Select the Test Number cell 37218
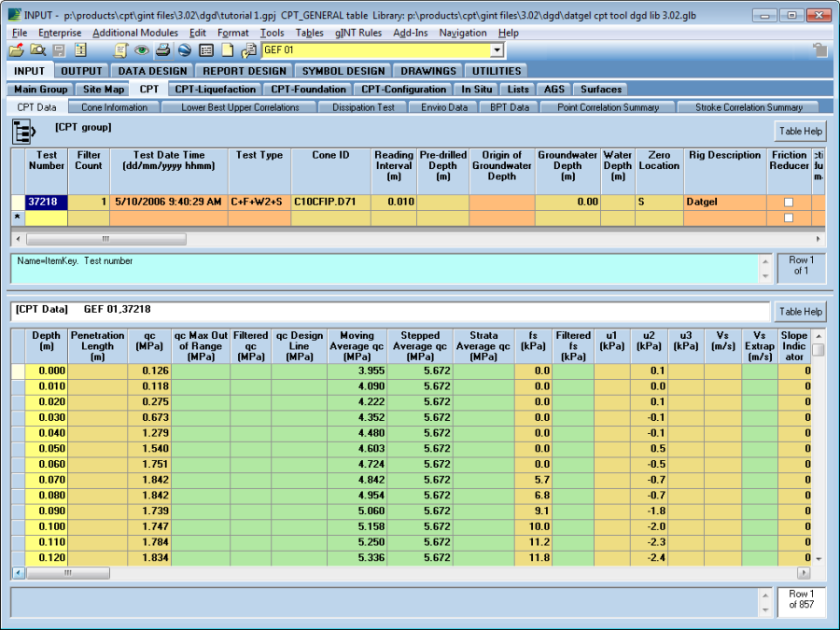Image resolution: width=840 pixels, height=630 pixels. click(46, 202)
